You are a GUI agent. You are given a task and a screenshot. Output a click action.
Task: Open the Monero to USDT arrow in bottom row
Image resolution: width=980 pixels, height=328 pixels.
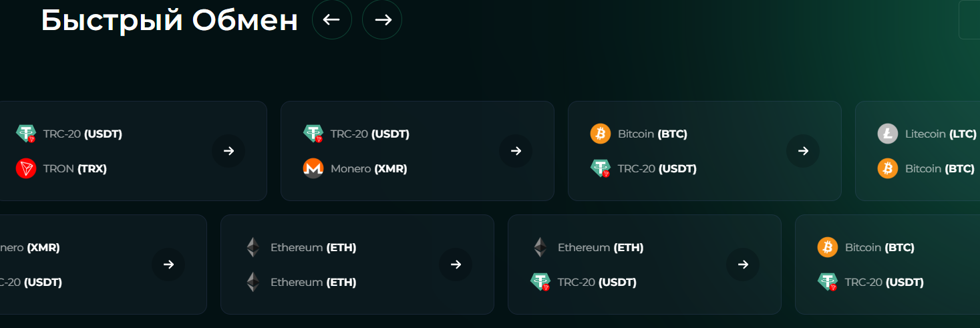tap(168, 265)
